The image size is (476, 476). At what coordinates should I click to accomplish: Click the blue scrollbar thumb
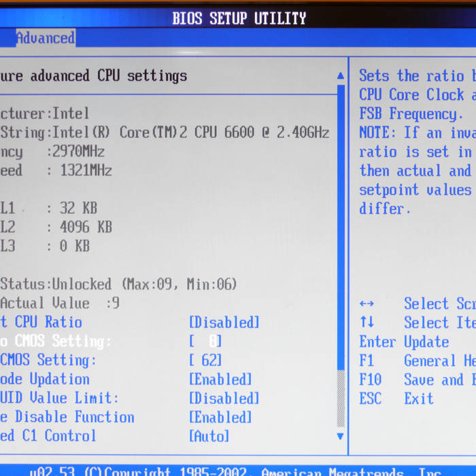coord(341,228)
